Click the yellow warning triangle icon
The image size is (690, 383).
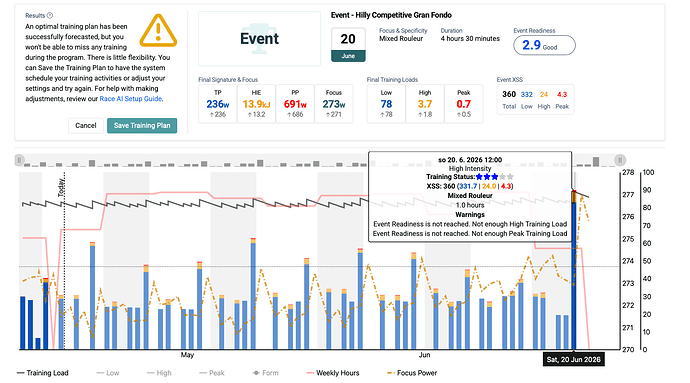click(x=158, y=30)
